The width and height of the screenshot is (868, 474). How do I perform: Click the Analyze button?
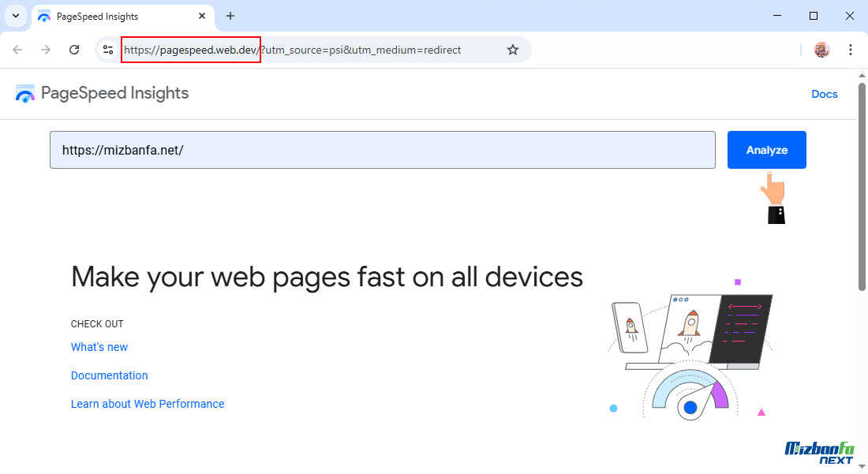coord(767,150)
